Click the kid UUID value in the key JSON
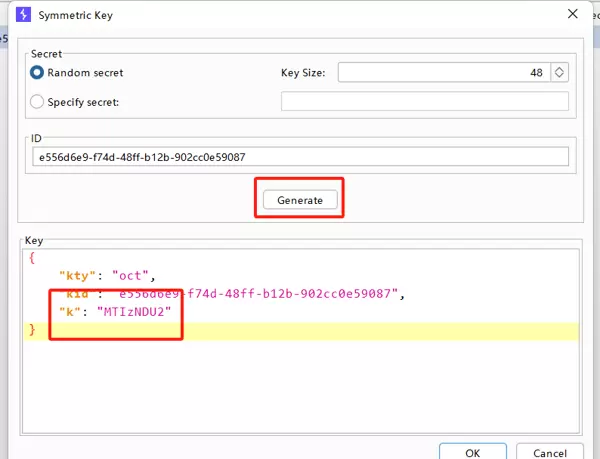 pos(260,294)
